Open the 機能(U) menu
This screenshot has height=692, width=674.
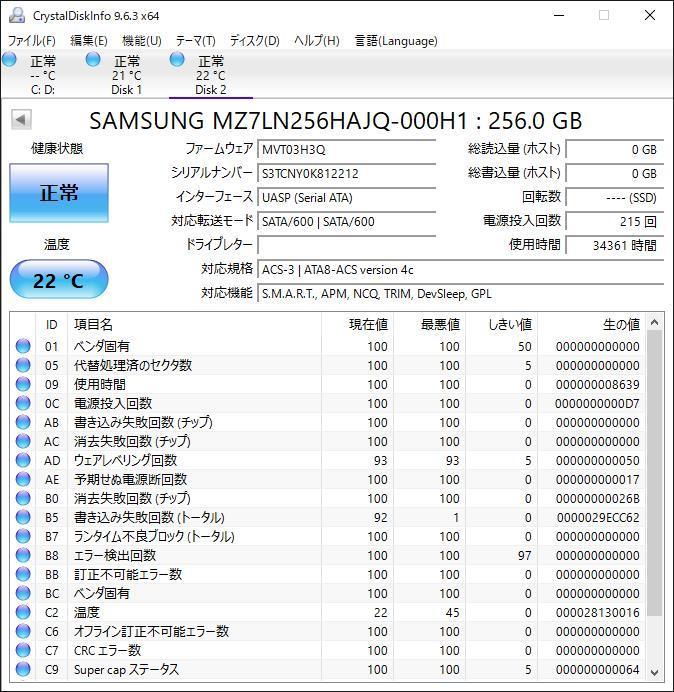142,41
